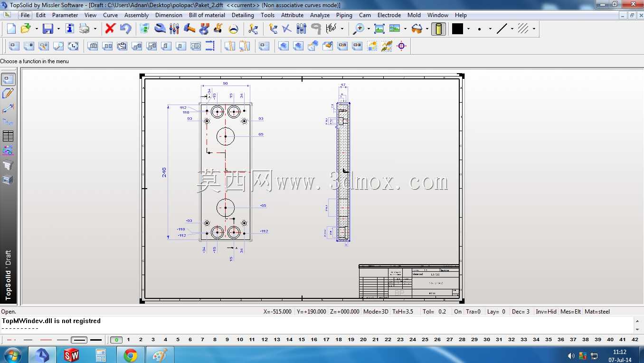Open Google Chrome from the taskbar

130,355
